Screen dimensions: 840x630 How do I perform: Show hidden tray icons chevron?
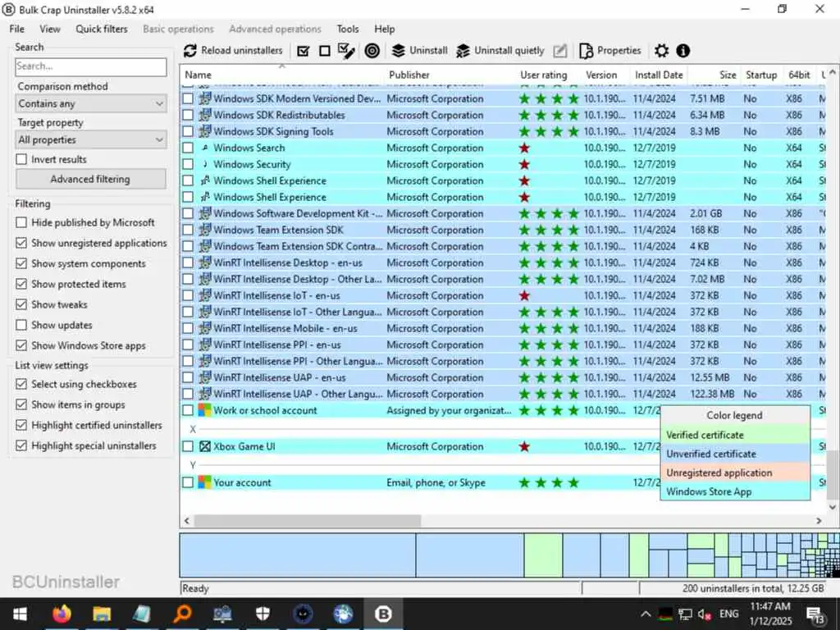click(646, 614)
